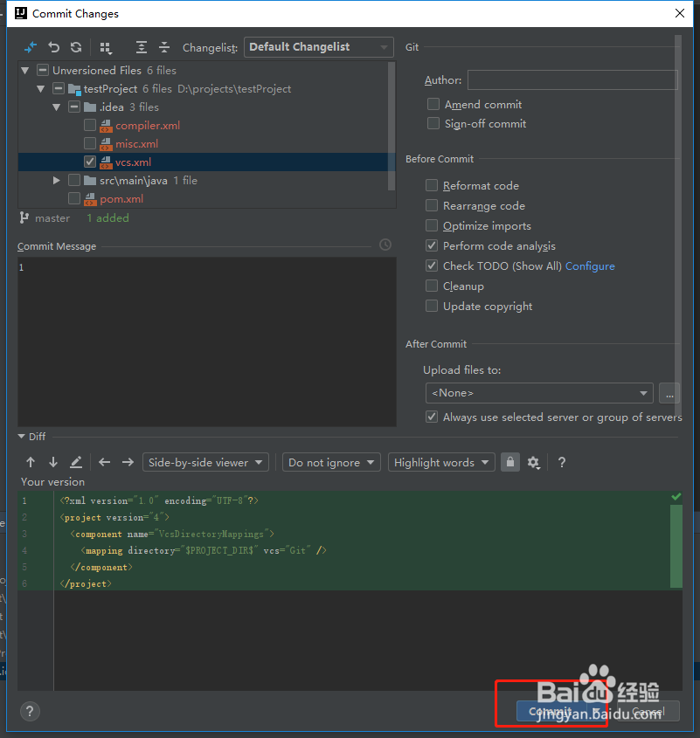Check the compiler.xml checkbox
The height and width of the screenshot is (738, 700).
(90, 125)
